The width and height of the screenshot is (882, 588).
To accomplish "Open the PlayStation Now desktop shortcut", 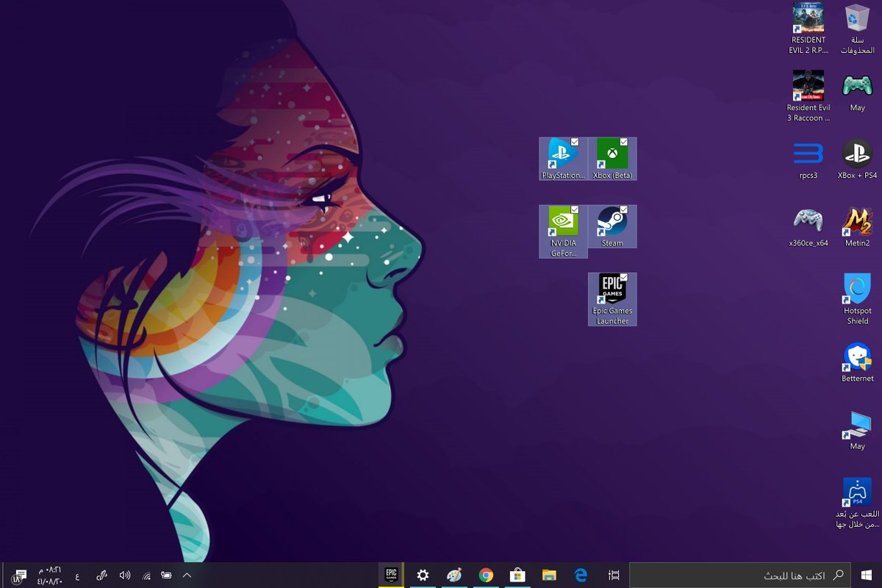I will (x=563, y=159).
